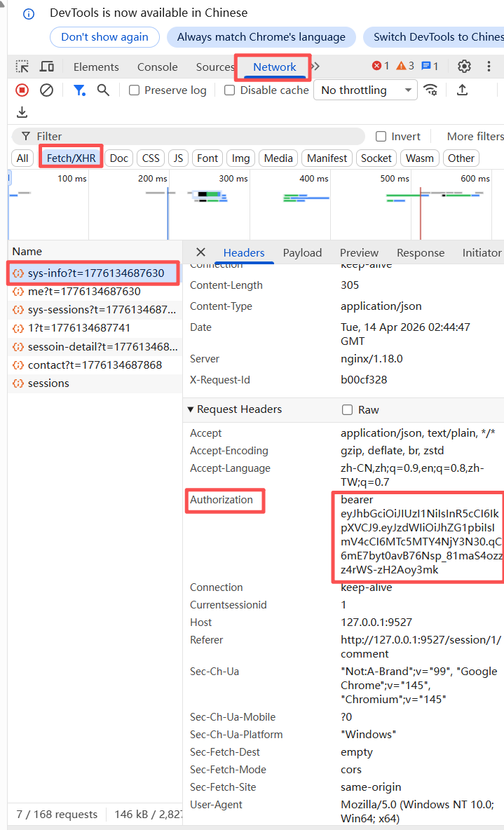The width and height of the screenshot is (504, 830).
Task: Open DevTools settings gear
Action: [x=464, y=67]
